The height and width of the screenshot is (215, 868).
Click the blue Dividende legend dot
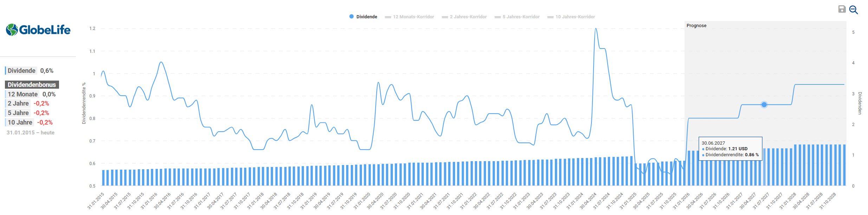point(351,17)
